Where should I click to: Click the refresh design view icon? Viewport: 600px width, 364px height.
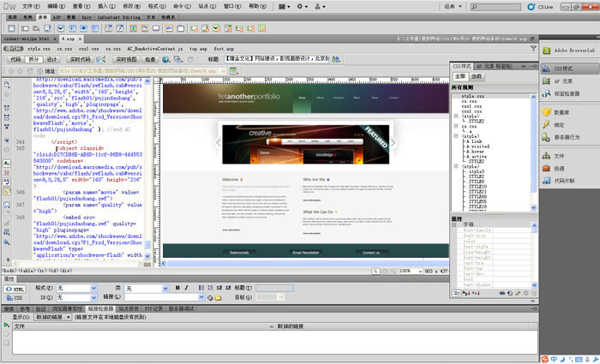[190, 59]
